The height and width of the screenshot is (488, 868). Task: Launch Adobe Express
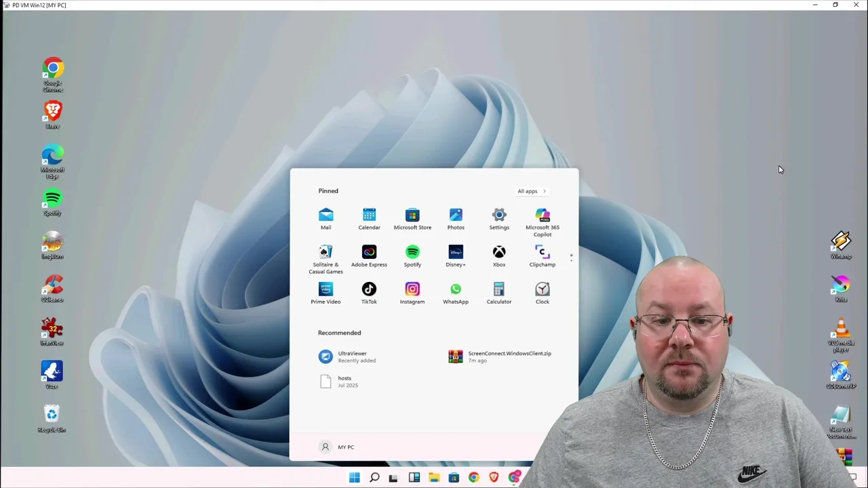pyautogui.click(x=369, y=256)
